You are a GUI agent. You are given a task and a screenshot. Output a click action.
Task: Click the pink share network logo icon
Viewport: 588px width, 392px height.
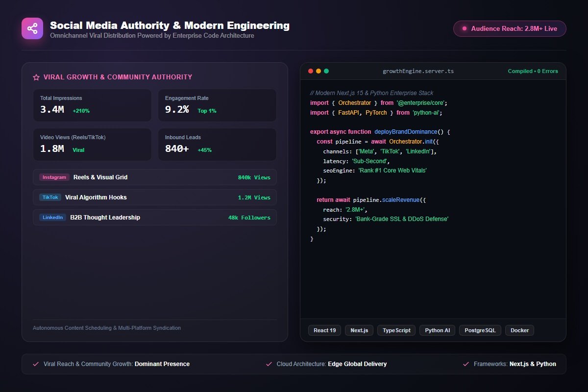coord(32,28)
